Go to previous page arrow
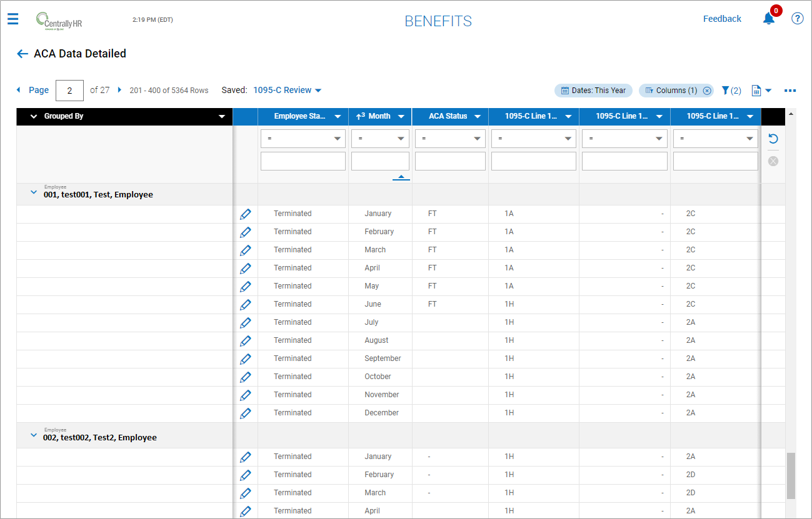The height and width of the screenshot is (519, 812). tap(18, 90)
